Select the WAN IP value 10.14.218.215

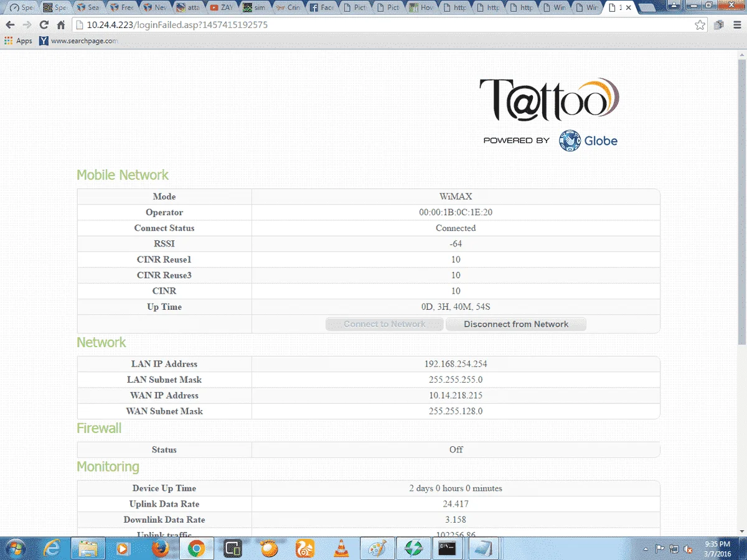point(456,396)
